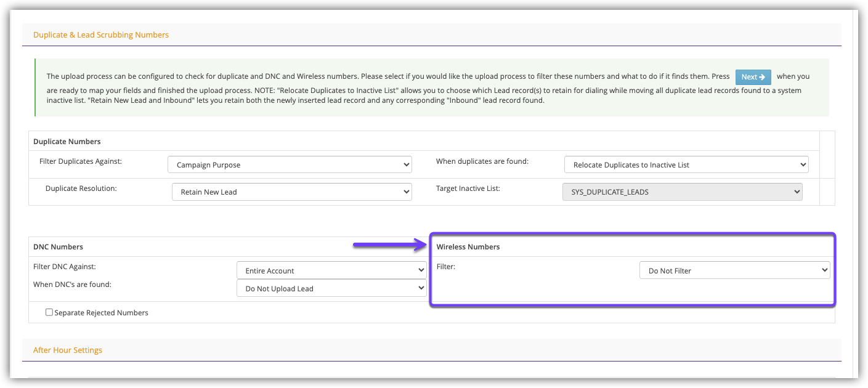
Task: Click the Target Inactive List label
Action: pos(468,188)
